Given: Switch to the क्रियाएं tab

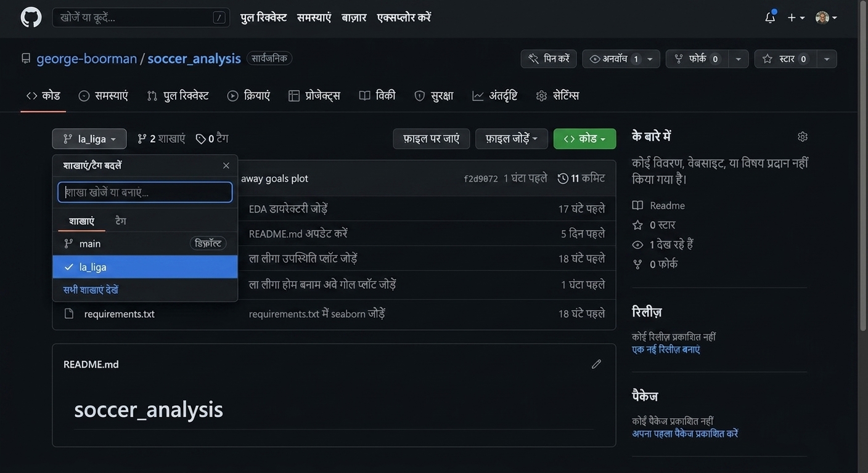Looking at the screenshot, I should 248,95.
